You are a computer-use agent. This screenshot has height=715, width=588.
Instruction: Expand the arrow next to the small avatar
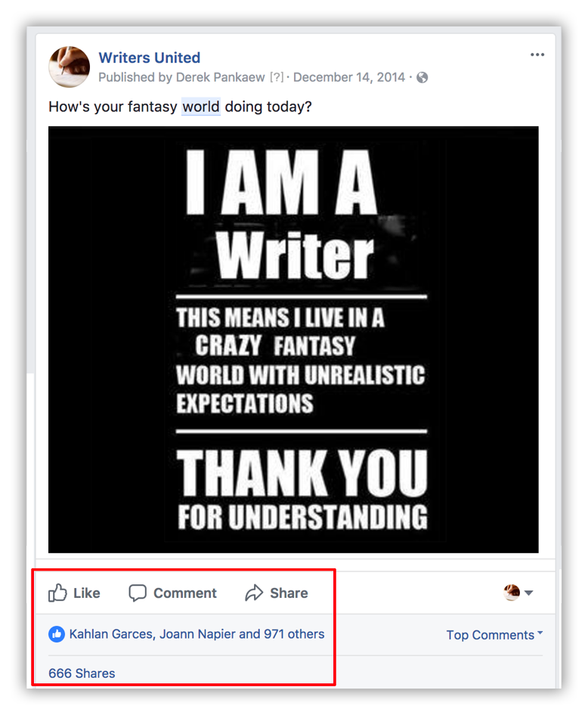(529, 593)
